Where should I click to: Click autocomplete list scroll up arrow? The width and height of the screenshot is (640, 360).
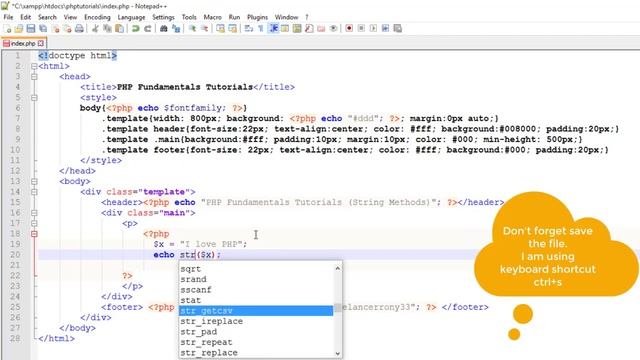338,268
